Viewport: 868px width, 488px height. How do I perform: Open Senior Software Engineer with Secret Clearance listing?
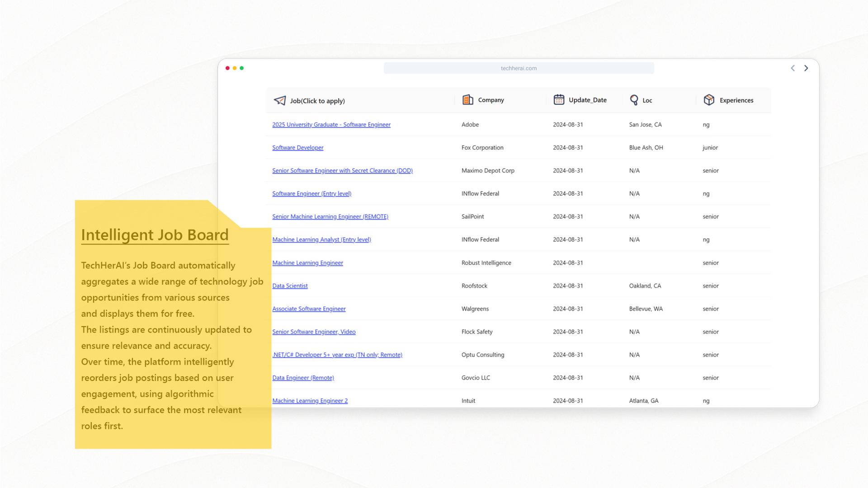coord(342,170)
